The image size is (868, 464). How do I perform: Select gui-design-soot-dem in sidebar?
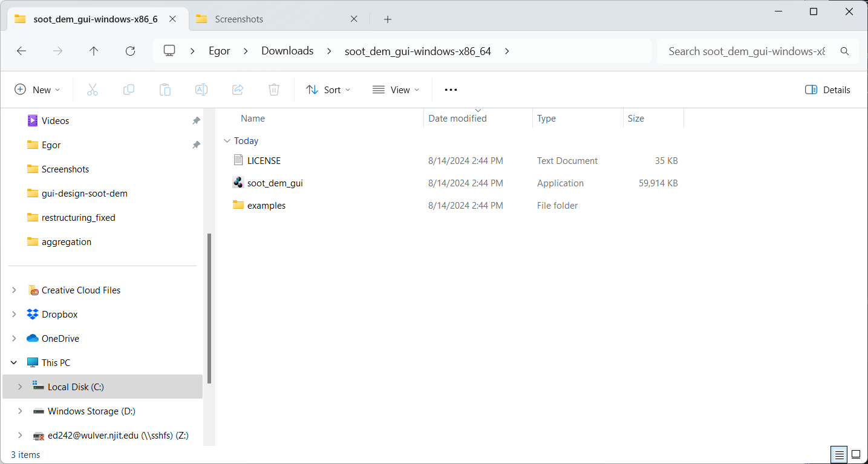pos(85,193)
